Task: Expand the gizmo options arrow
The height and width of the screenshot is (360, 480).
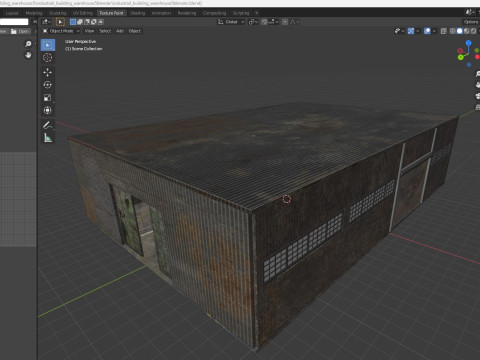Action: coord(418,31)
